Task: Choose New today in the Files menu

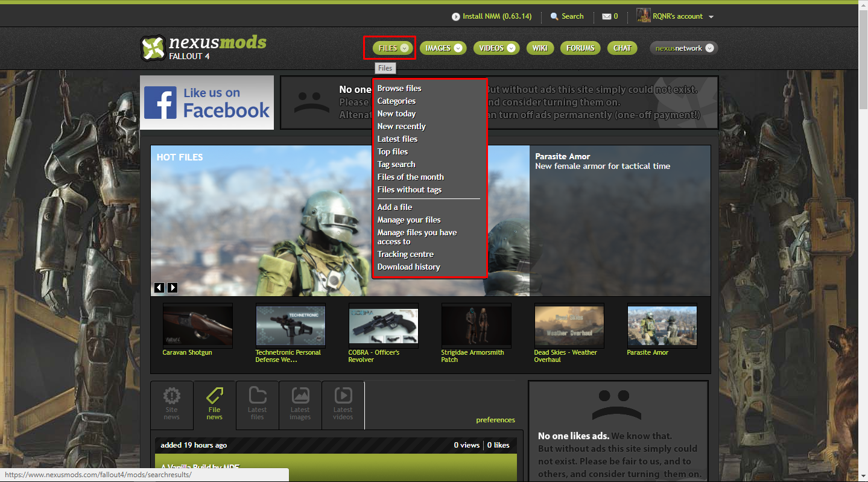Action: coord(396,113)
